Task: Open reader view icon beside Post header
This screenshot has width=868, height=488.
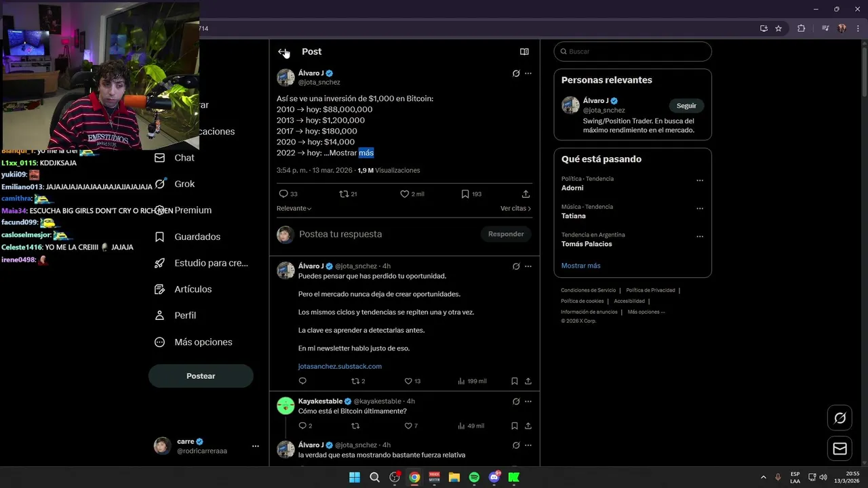Action: [x=524, y=52]
